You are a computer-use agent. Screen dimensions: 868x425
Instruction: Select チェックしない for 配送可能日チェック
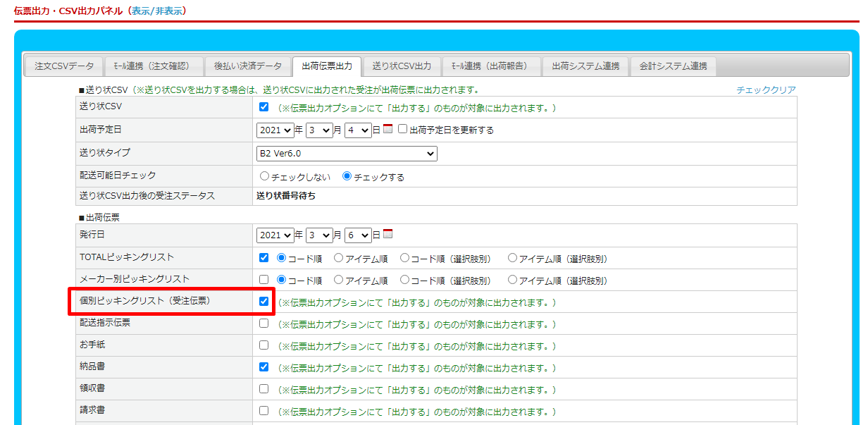click(265, 177)
